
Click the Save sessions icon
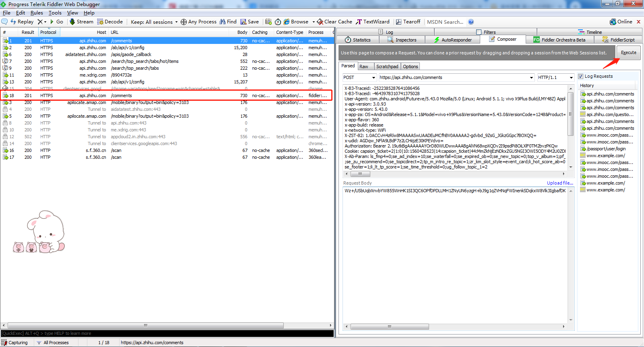tap(244, 22)
